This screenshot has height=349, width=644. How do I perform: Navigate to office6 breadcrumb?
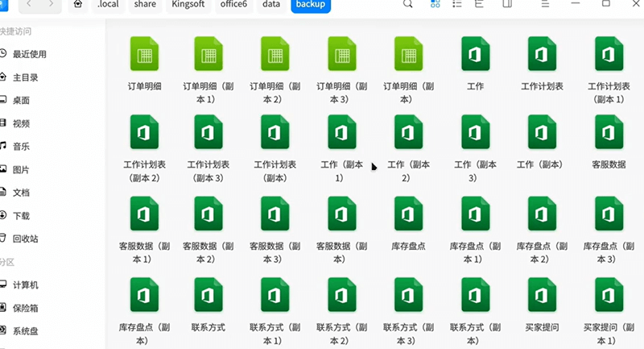point(233,5)
